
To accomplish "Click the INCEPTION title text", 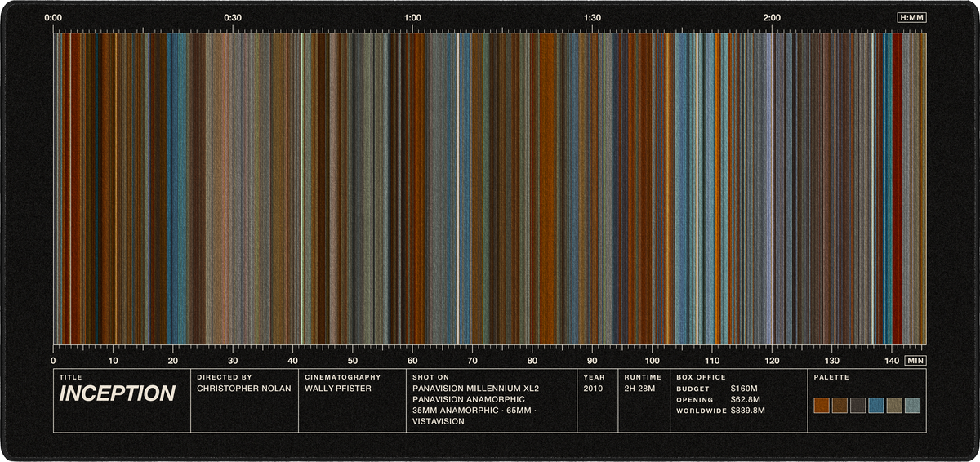I will pyautogui.click(x=118, y=393).
